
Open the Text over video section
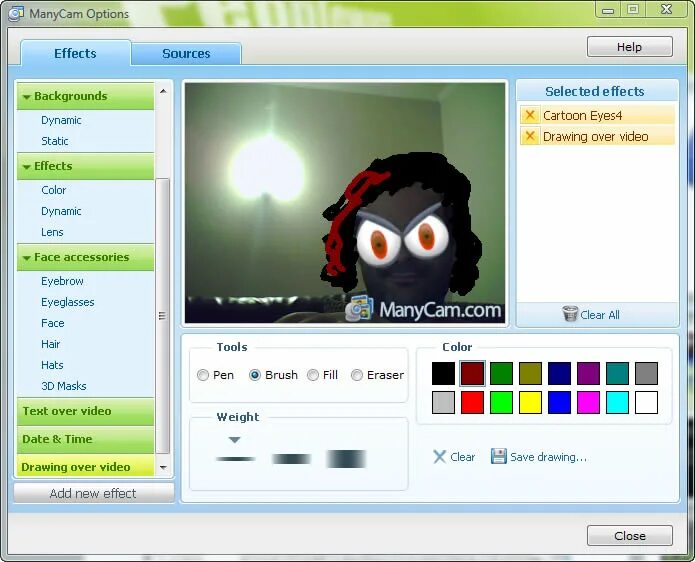pyautogui.click(x=85, y=411)
